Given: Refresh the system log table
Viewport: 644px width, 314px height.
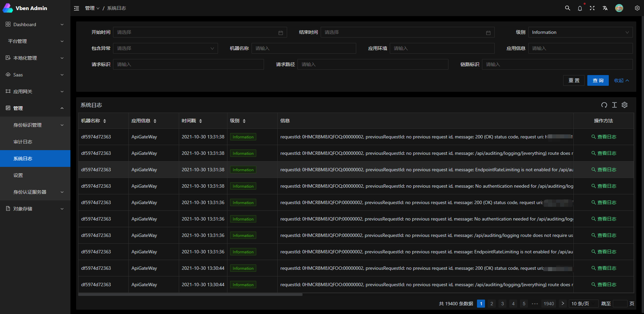Looking at the screenshot, I should point(604,105).
